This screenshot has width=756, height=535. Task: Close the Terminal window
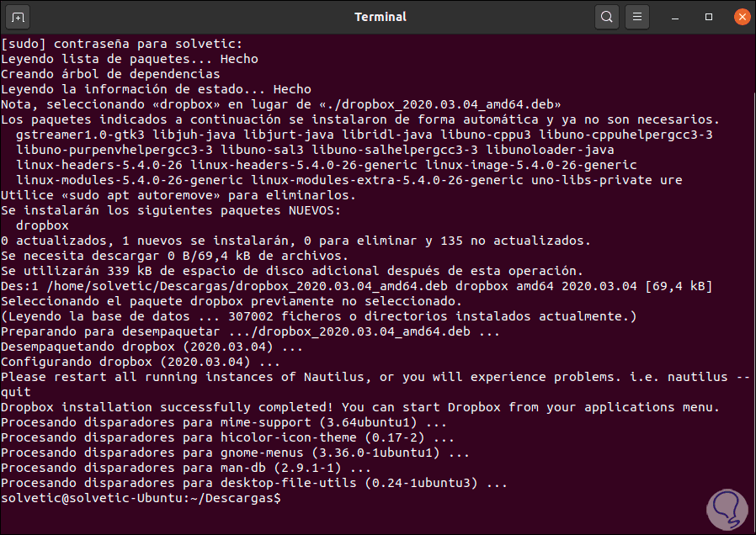[740, 17]
